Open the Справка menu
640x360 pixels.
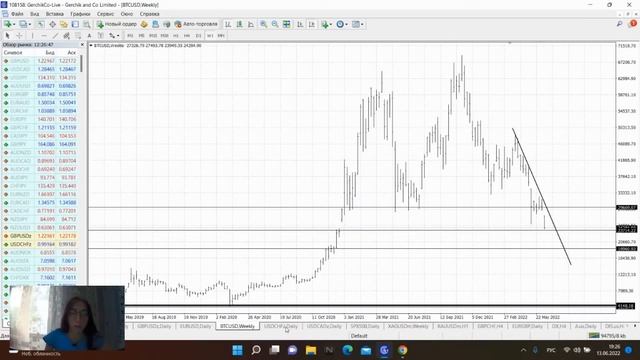[149, 14]
